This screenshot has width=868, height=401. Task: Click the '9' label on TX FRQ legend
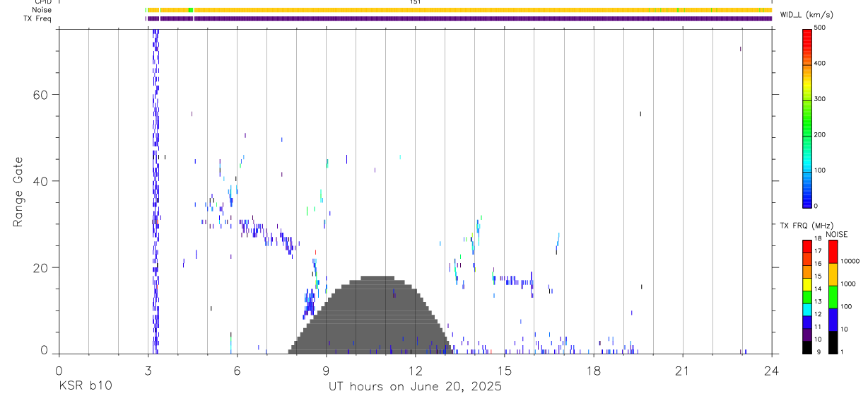pyautogui.click(x=817, y=351)
